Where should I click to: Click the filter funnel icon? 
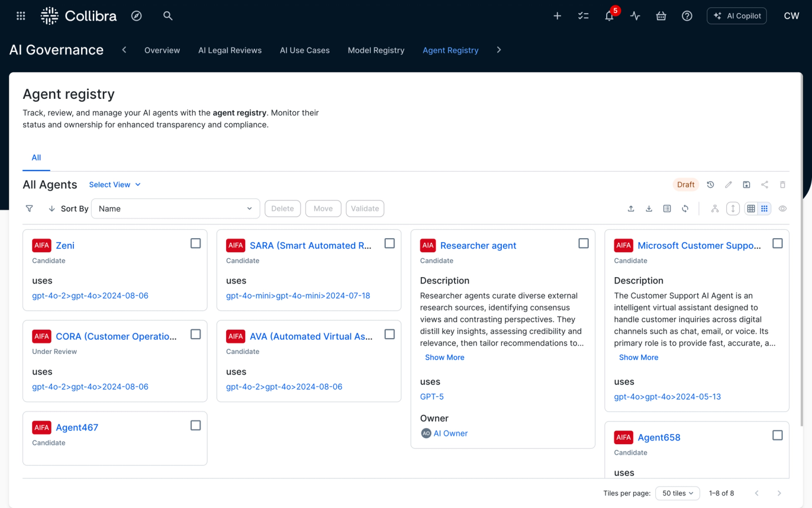29,209
